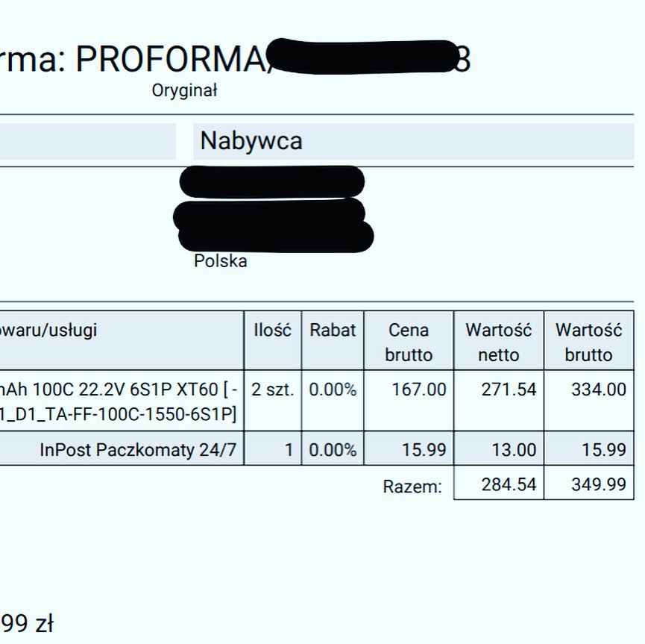Select the 167.00 unit price cell
Image resolution: width=645 pixels, height=644 pixels.
pyautogui.click(x=419, y=390)
